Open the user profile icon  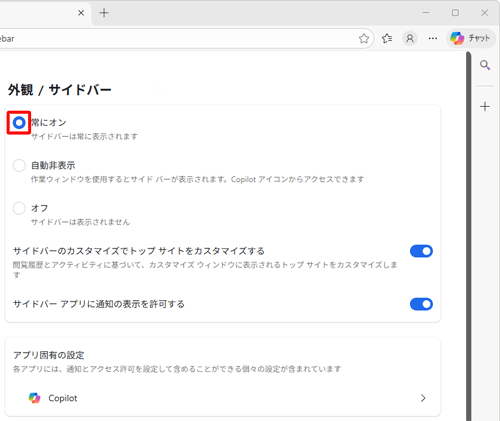pyautogui.click(x=410, y=39)
